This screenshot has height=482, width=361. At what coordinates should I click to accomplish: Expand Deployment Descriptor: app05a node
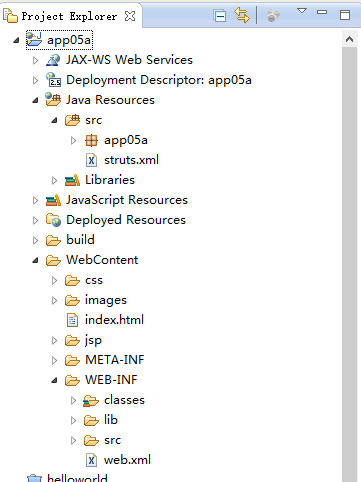[x=35, y=80]
